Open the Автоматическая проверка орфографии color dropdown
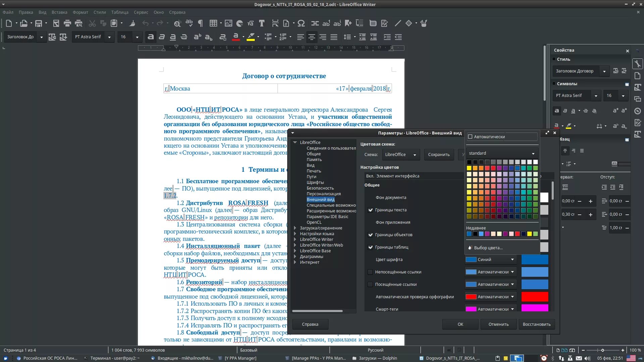The width and height of the screenshot is (644, 362). pos(490,297)
